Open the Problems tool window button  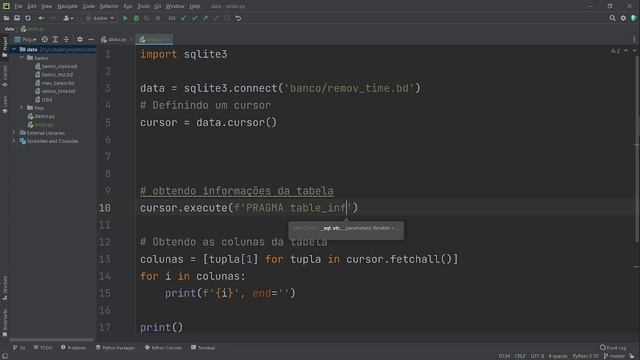pos(73,348)
